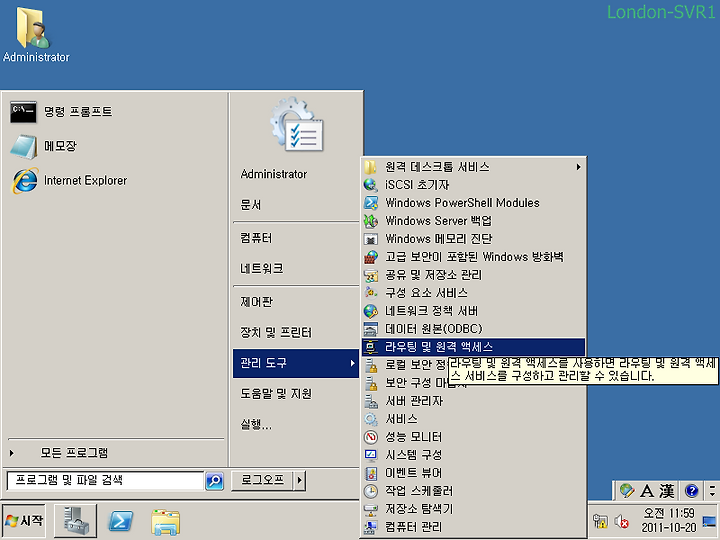Click 공유 및 저장소 관리 icon
This screenshot has width=720, height=540.
[x=371, y=275]
